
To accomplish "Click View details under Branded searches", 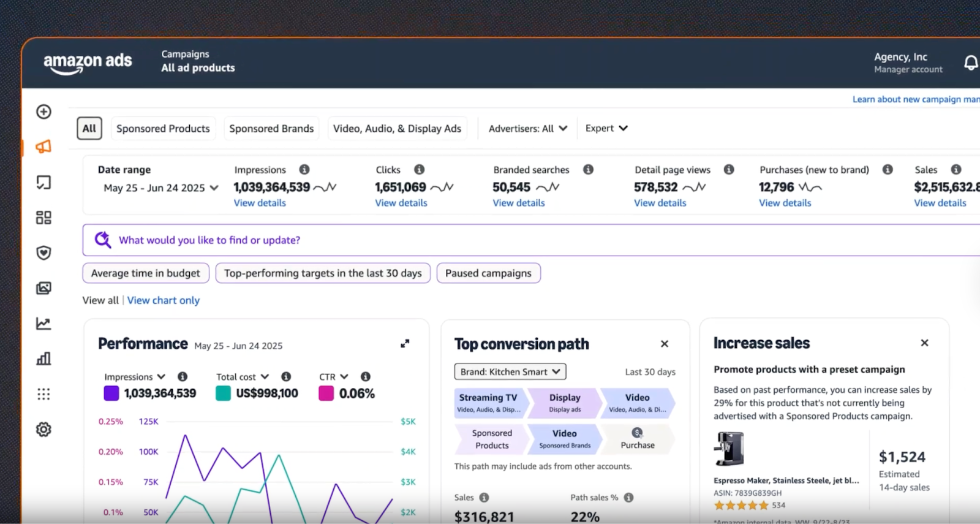I will tap(519, 203).
